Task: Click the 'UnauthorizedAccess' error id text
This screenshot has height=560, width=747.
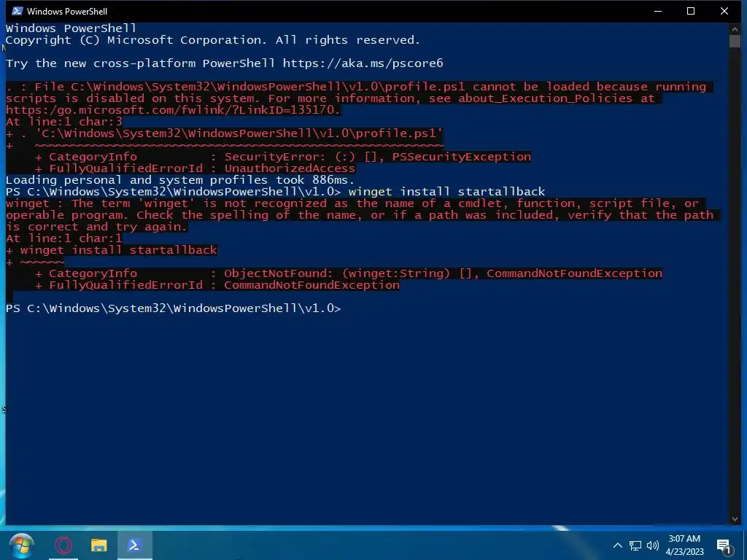Action: 290,168
